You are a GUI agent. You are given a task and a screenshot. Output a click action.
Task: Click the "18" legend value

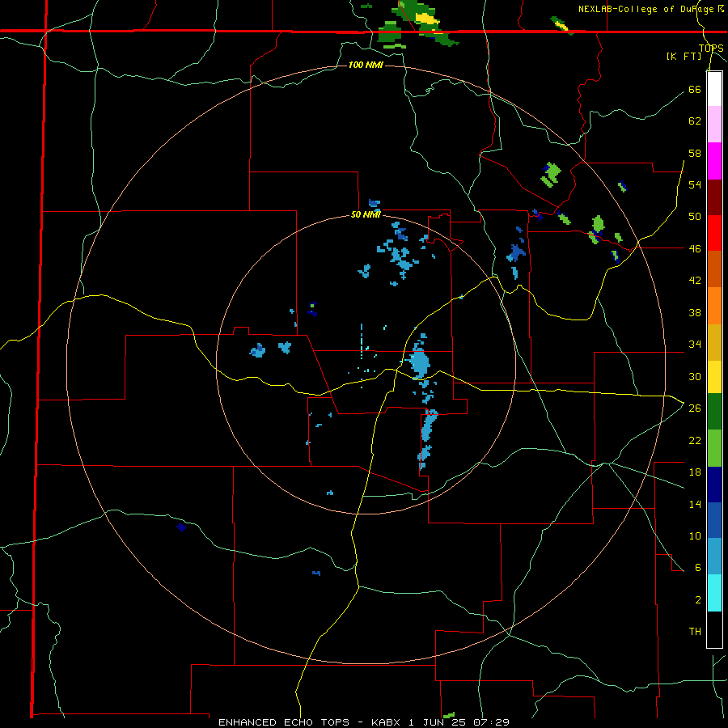695,472
